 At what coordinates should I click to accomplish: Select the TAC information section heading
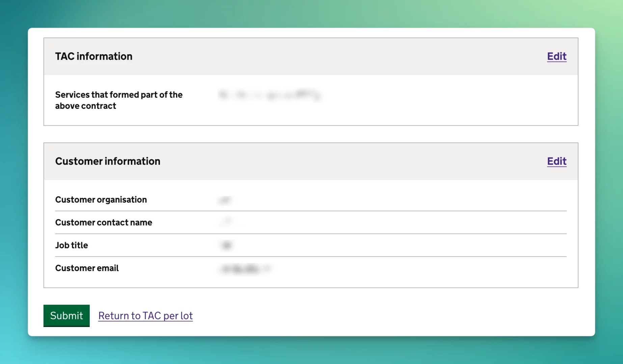94,56
